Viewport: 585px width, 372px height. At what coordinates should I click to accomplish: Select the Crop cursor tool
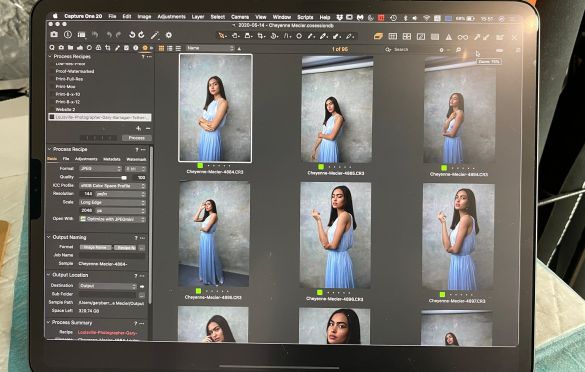(260, 36)
